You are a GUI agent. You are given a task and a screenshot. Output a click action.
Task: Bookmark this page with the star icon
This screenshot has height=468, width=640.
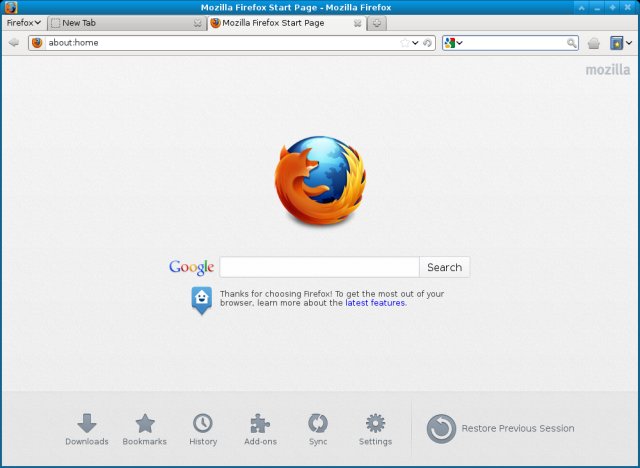pos(404,43)
